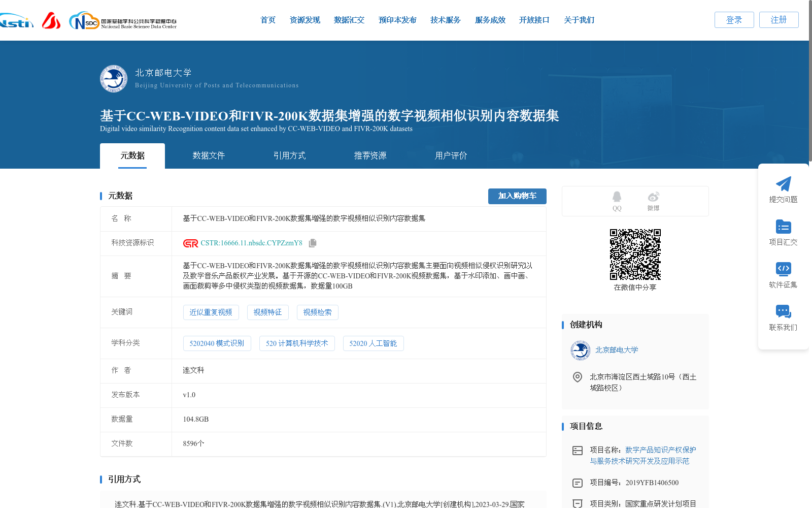Switch to the 数据文件 tab
This screenshot has height=508, width=812.
209,156
